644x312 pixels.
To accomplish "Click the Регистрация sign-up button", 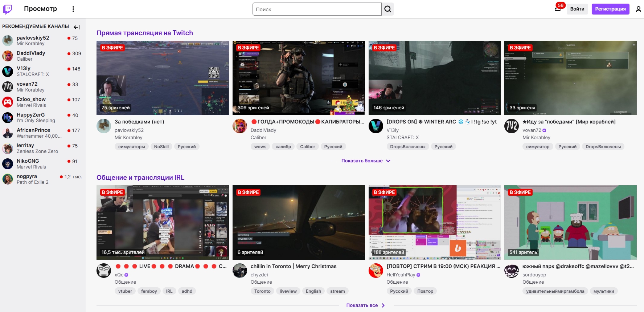I will (x=611, y=9).
